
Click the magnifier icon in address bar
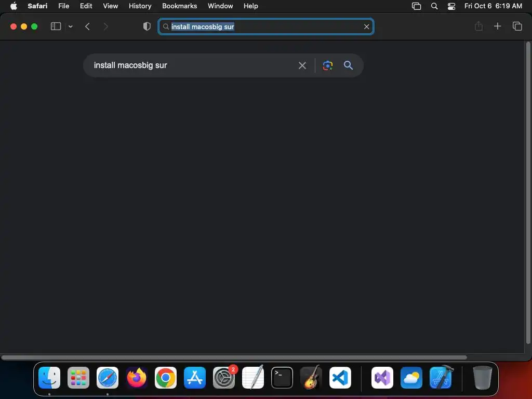pos(166,26)
